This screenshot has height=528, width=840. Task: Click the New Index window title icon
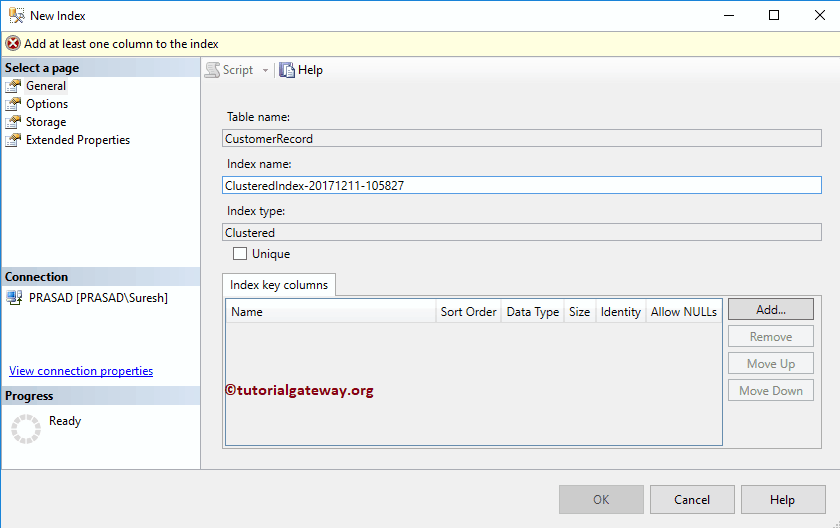[x=17, y=16]
